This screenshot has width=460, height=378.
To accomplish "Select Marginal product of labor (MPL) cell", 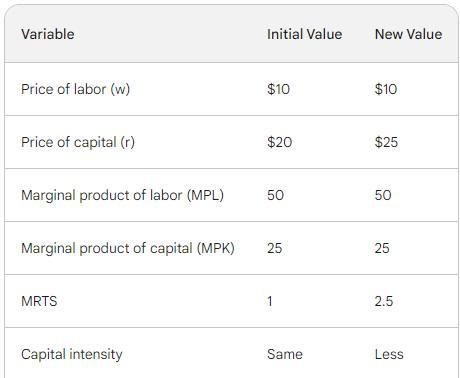I will point(122,195).
